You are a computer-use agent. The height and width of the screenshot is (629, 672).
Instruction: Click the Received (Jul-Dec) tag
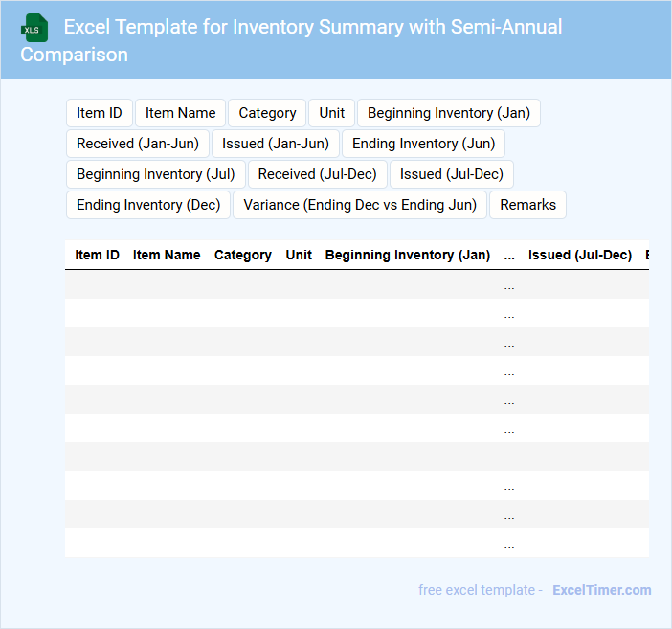(318, 174)
